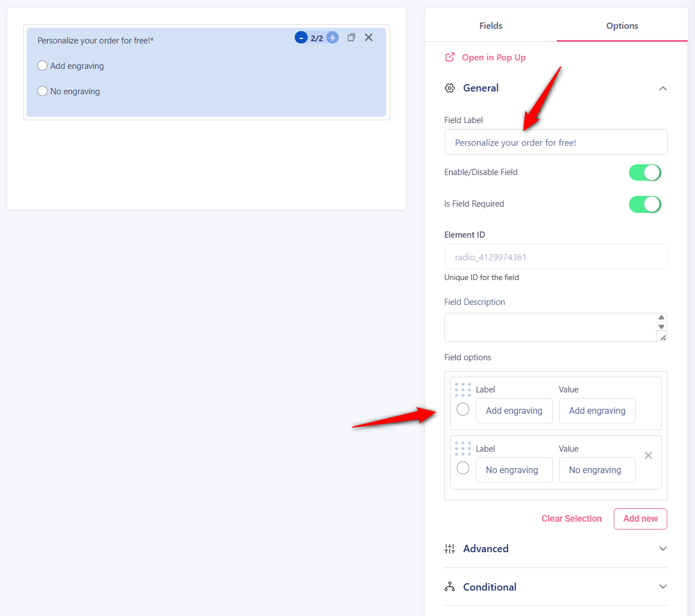Click the Advanced section sliders icon
Viewport: 695px width, 616px height.
pos(449,548)
